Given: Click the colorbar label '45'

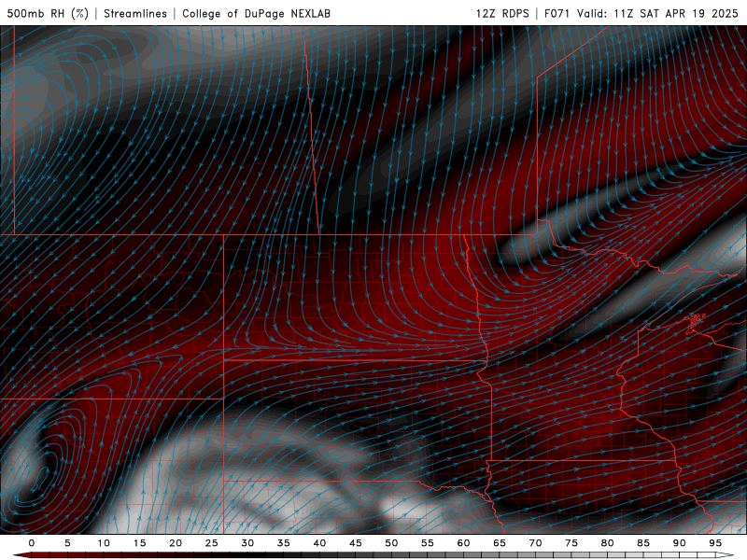Looking at the screenshot, I should [356, 543].
